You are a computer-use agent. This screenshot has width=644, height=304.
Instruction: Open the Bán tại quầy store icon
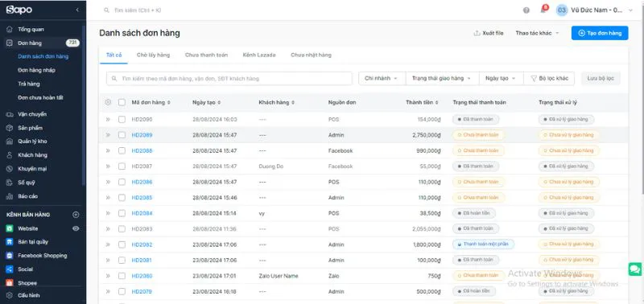10,242
